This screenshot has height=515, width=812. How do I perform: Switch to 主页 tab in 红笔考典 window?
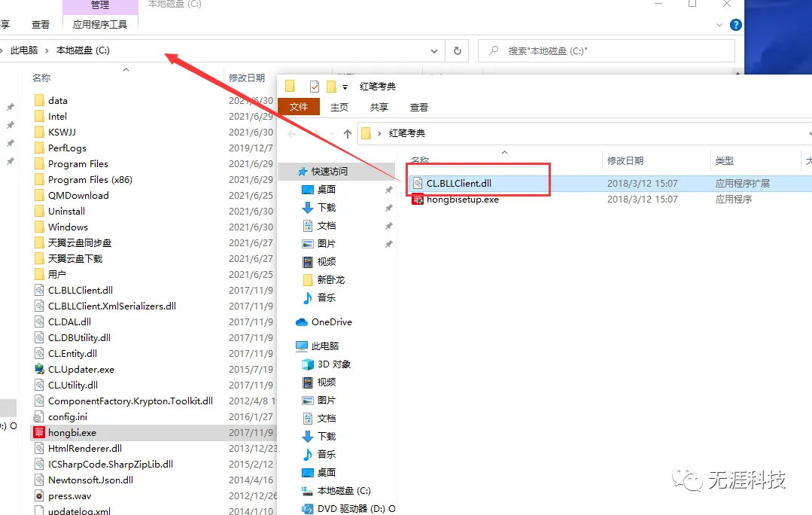click(x=339, y=107)
